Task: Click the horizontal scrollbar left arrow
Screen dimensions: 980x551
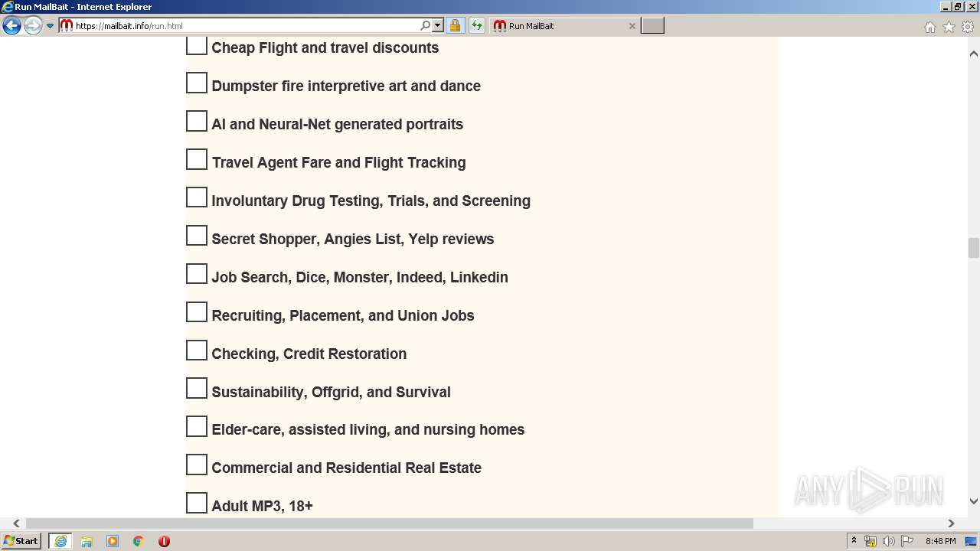Action: (16, 523)
